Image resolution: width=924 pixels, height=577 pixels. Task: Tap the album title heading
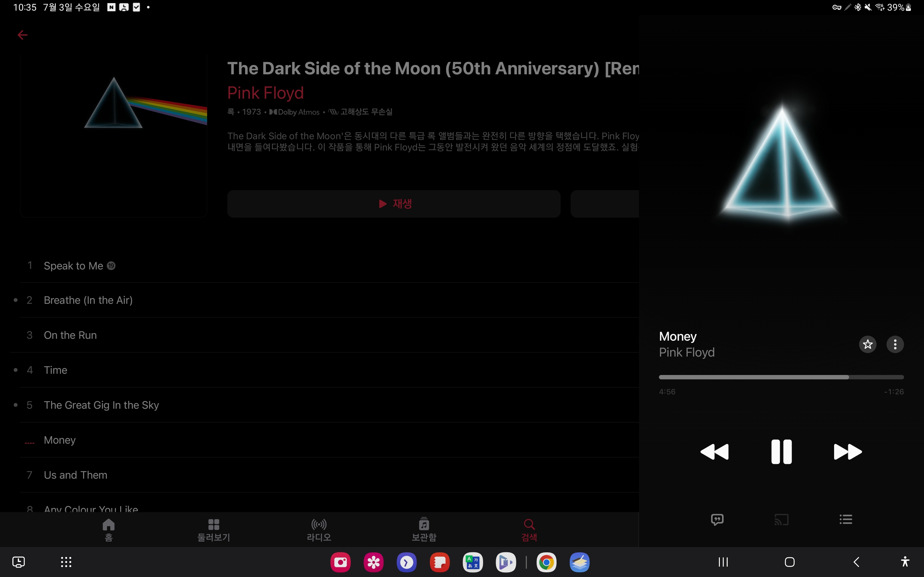coord(433,69)
